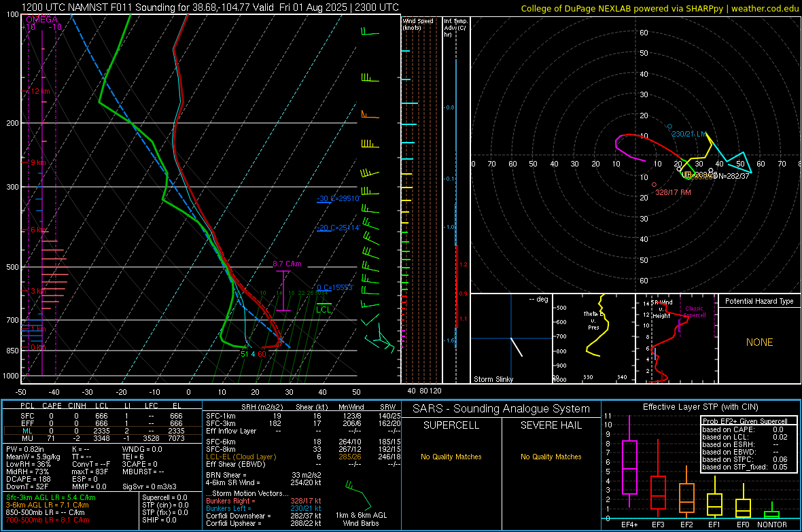Click the SFC-1km shear row

[303, 416]
